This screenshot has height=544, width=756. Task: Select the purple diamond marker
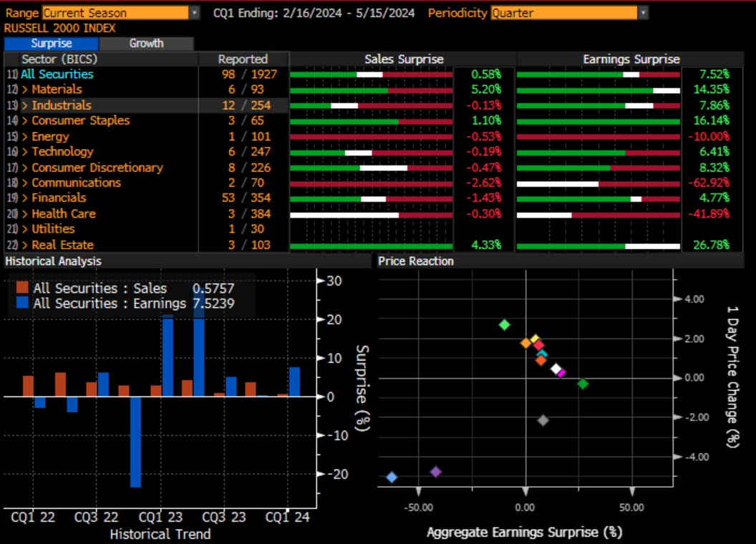[435, 472]
